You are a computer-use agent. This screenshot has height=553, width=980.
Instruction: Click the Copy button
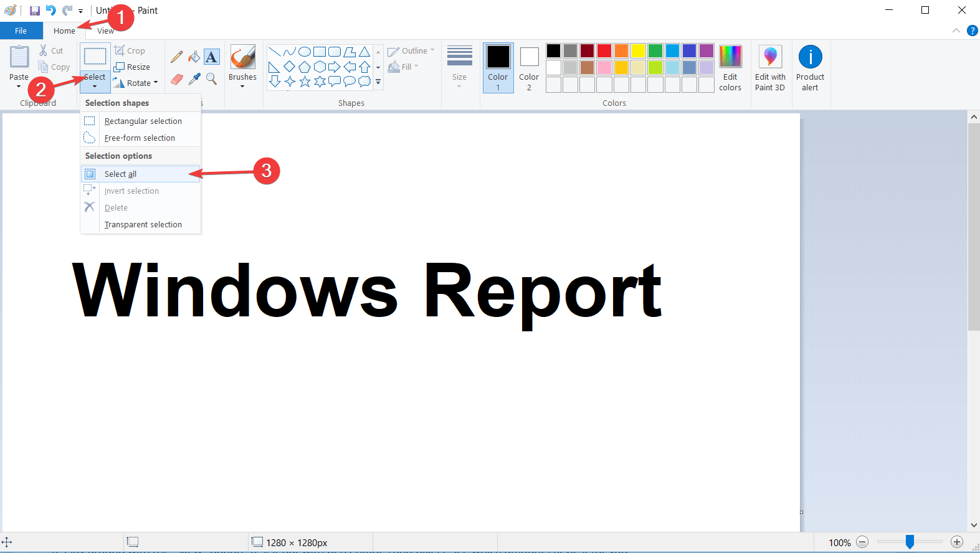[54, 67]
